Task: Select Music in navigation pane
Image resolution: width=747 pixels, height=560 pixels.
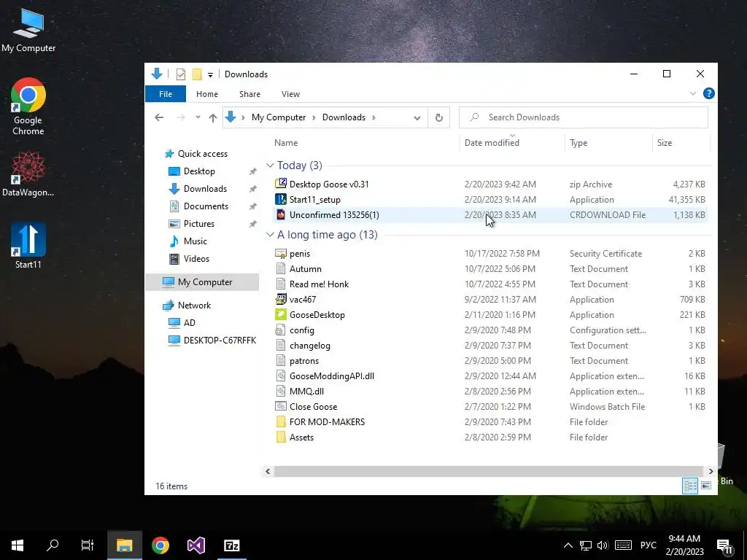Action: coord(195,241)
